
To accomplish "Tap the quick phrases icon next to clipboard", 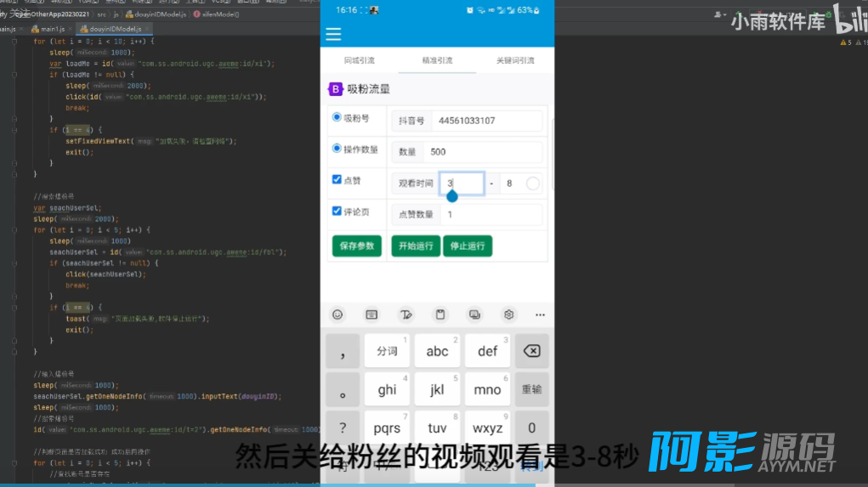I will 474,314.
